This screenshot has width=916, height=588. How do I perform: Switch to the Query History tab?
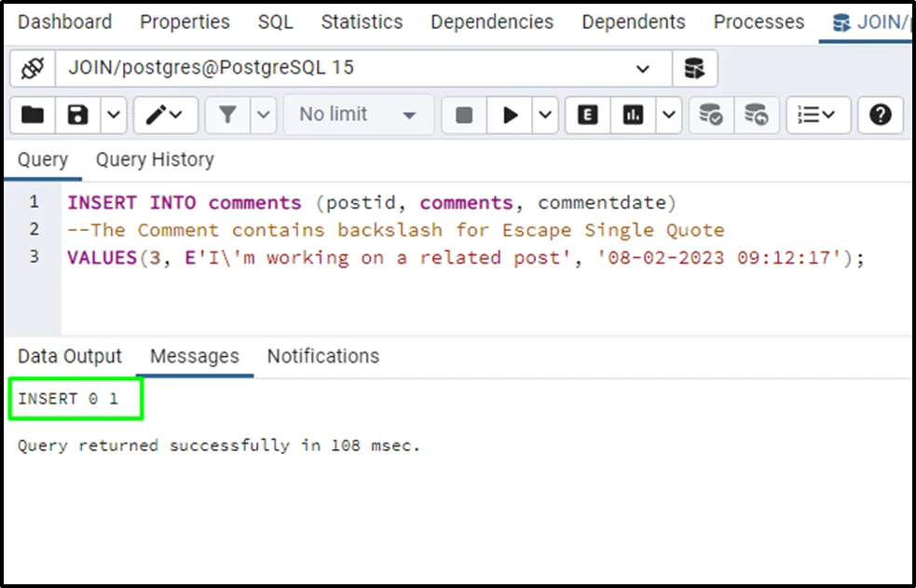click(155, 159)
